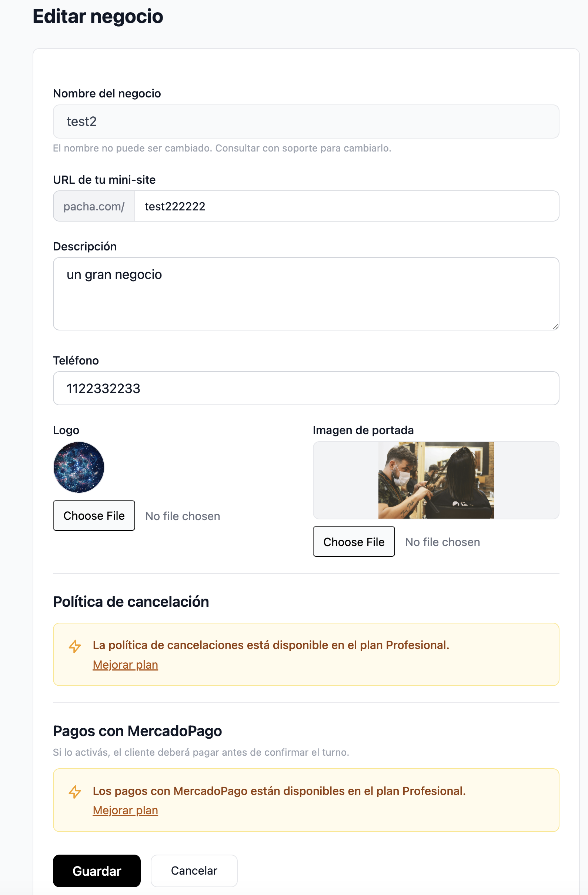
Task: Open Mejorar plan link under MercadoPago
Action: tap(125, 811)
